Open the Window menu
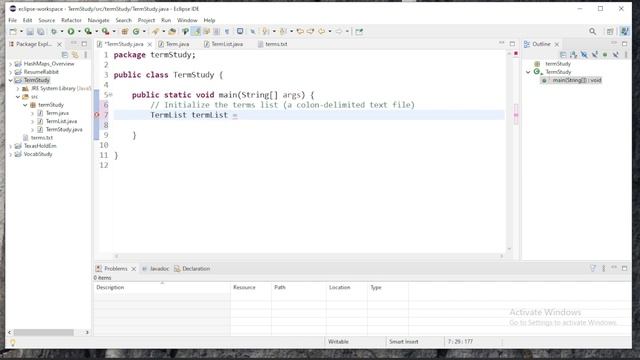This screenshot has width=640, height=360. click(x=187, y=20)
